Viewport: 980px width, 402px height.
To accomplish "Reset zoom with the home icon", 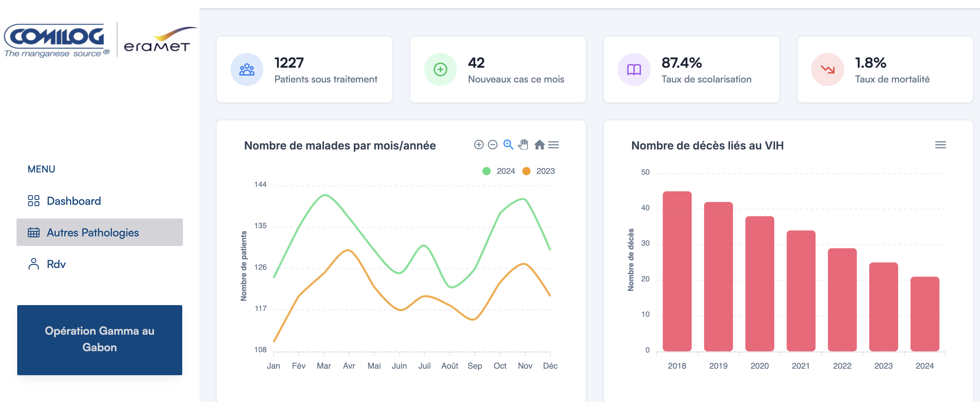I will (x=539, y=145).
